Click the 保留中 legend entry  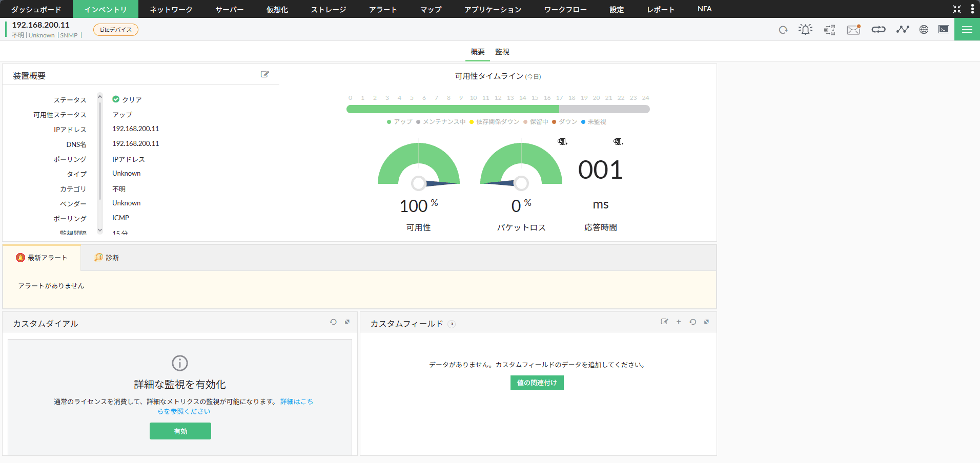point(536,122)
